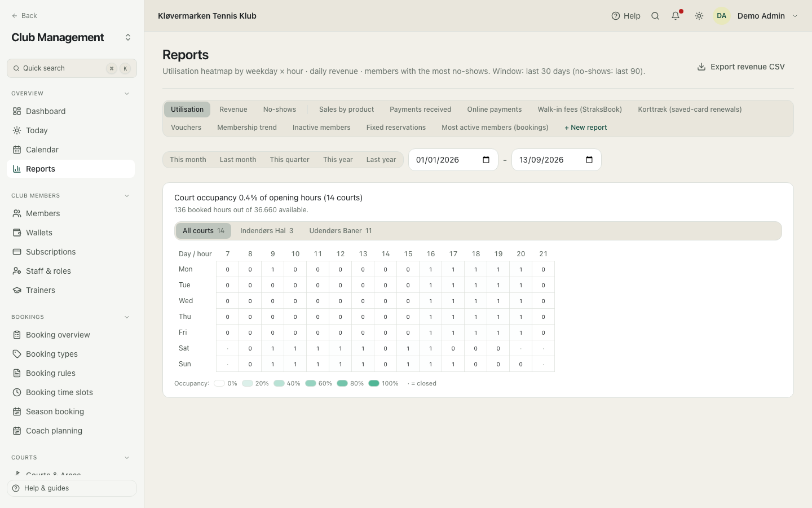Open Help & guides at sidebar bottom

[72, 488]
